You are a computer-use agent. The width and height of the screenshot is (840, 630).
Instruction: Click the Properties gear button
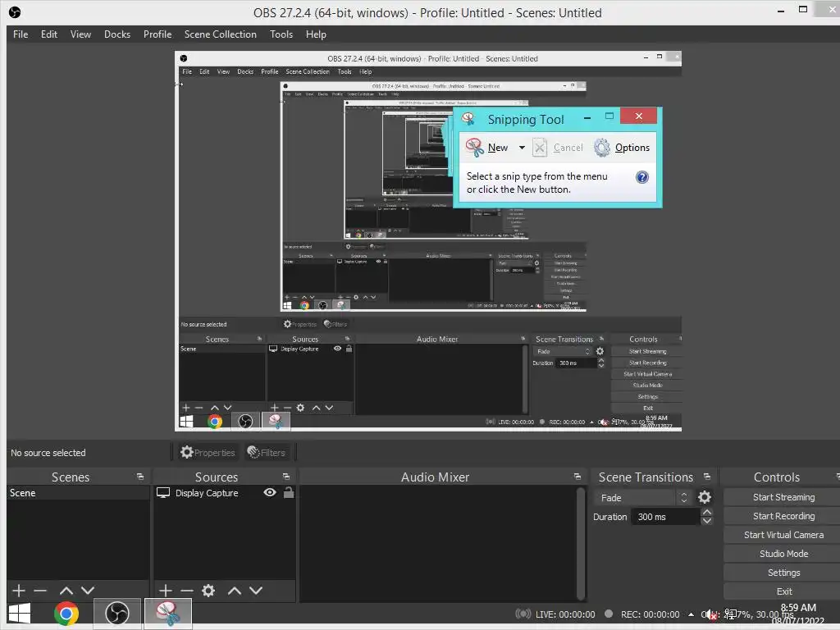click(208, 453)
